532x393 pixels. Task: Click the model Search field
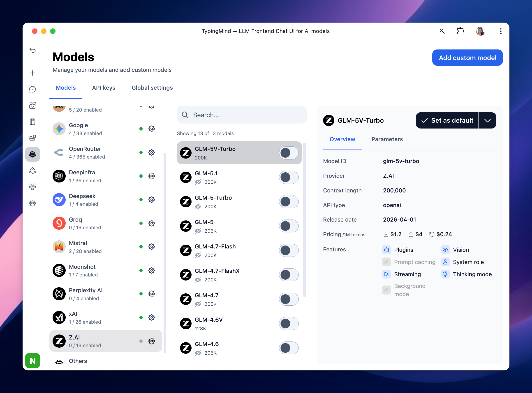coord(242,115)
